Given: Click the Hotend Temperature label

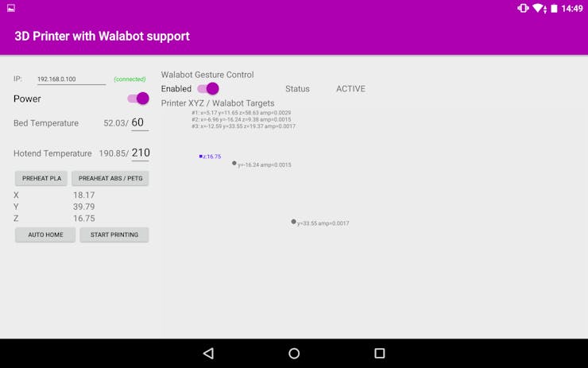Looking at the screenshot, I should [52, 153].
